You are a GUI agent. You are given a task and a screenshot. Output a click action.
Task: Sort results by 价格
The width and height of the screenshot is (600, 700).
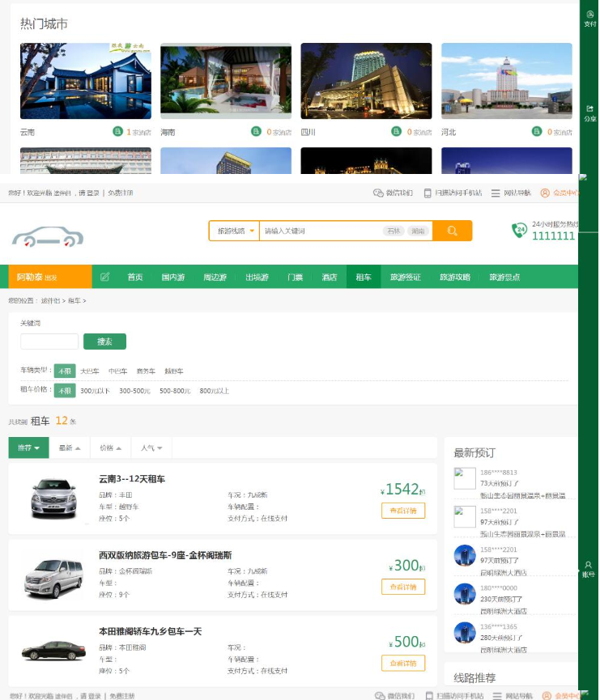coord(110,448)
